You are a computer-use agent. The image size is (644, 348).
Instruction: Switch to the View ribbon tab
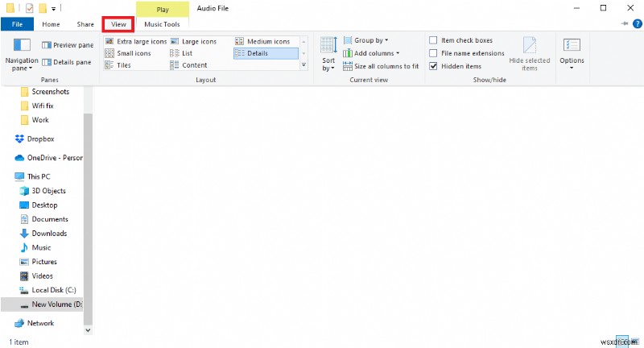118,24
